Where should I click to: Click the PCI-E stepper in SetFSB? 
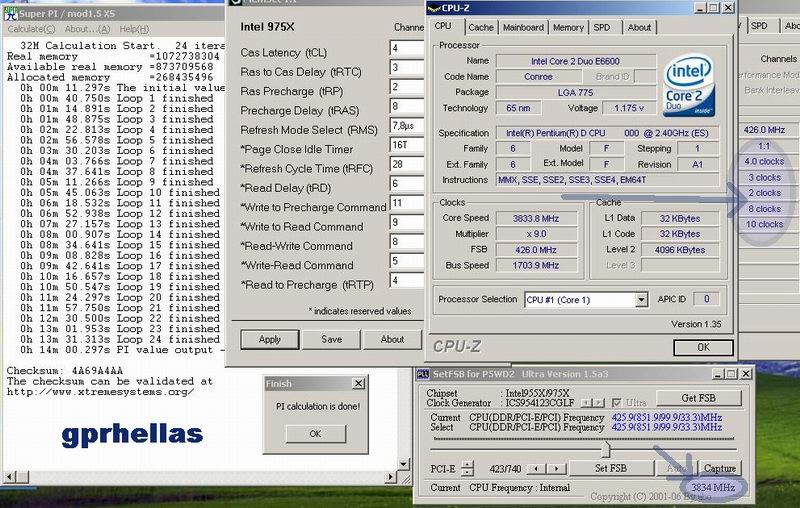[x=467, y=468]
